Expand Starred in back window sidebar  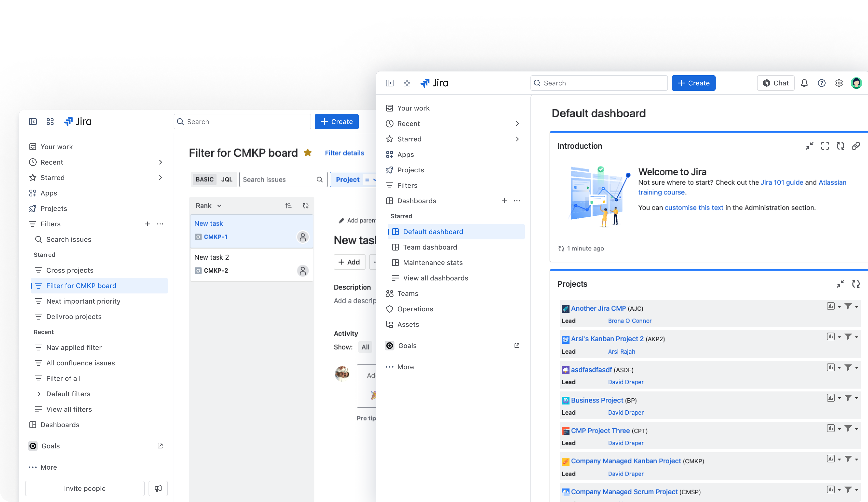[160, 178]
